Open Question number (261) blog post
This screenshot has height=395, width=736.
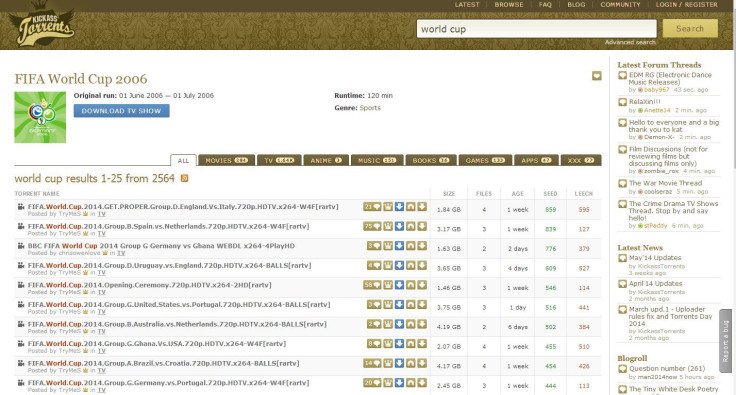point(667,368)
